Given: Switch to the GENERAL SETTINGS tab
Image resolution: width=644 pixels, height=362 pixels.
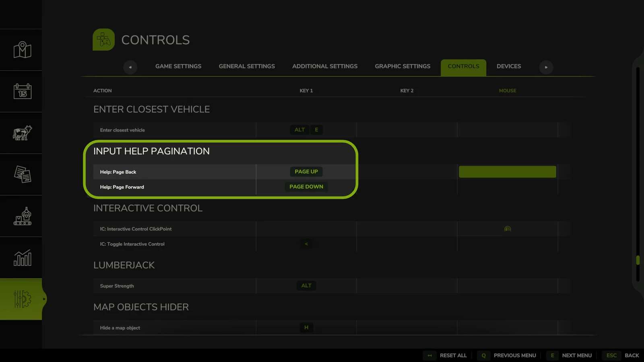Looking at the screenshot, I should [246, 66].
